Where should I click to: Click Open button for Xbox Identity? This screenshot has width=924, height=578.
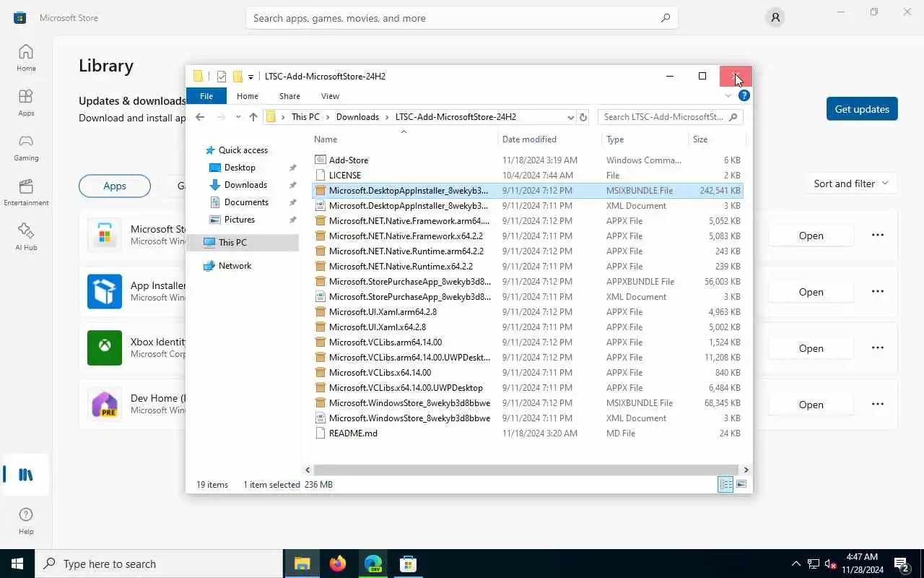pos(811,348)
